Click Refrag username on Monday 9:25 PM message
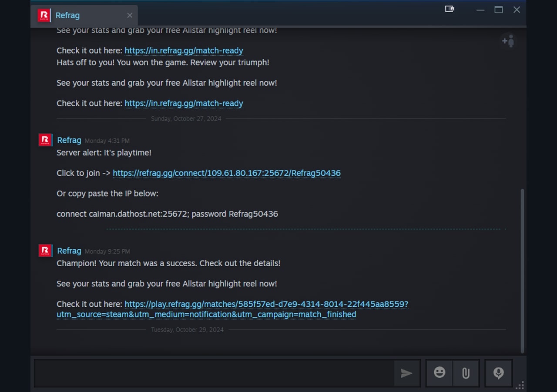The image size is (557, 392). point(69,251)
